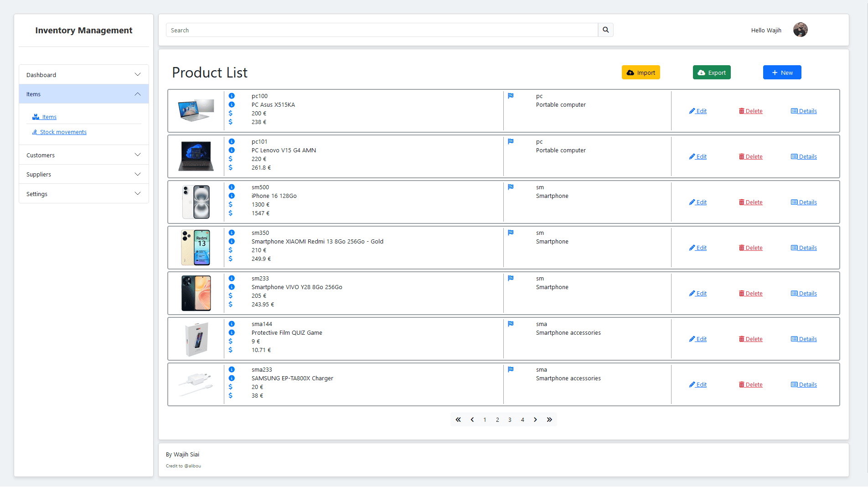868x487 pixels.
Task: Click info icon next to SAMSUNG EP-TA800X Charger
Action: click(x=232, y=378)
